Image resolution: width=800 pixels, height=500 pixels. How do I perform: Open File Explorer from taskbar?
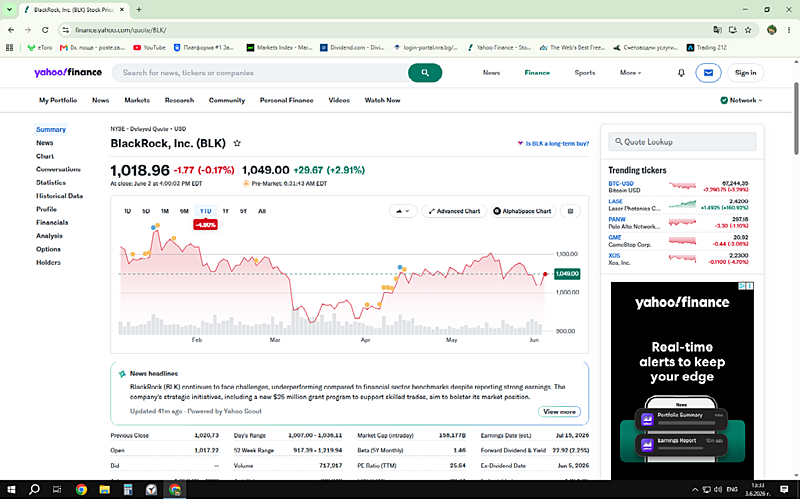[x=105, y=489]
